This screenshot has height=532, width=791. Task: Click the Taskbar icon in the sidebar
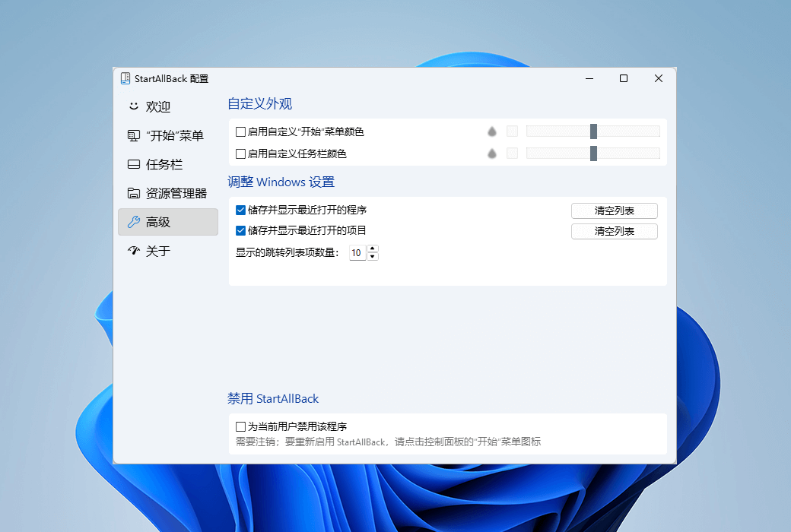tap(134, 164)
